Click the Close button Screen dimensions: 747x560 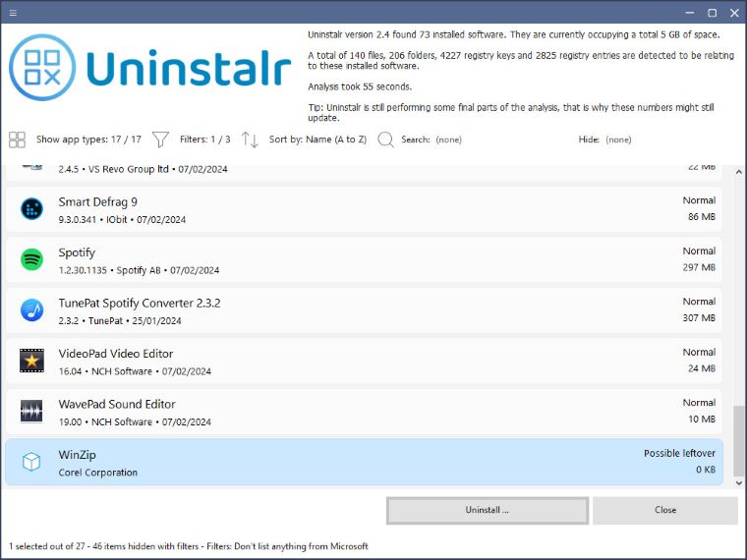pos(665,511)
